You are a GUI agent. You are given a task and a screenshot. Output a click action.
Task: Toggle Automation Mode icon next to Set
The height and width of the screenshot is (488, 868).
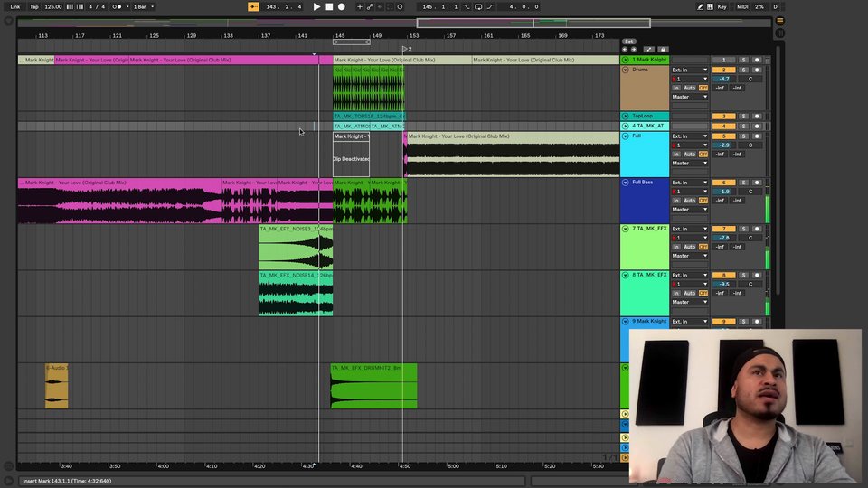(x=649, y=49)
